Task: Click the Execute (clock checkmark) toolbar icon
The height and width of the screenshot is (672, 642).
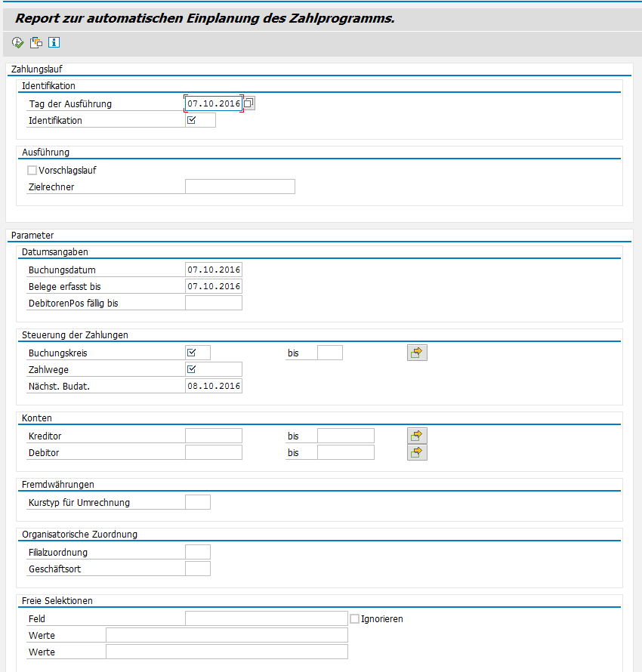Action: pos(18,42)
